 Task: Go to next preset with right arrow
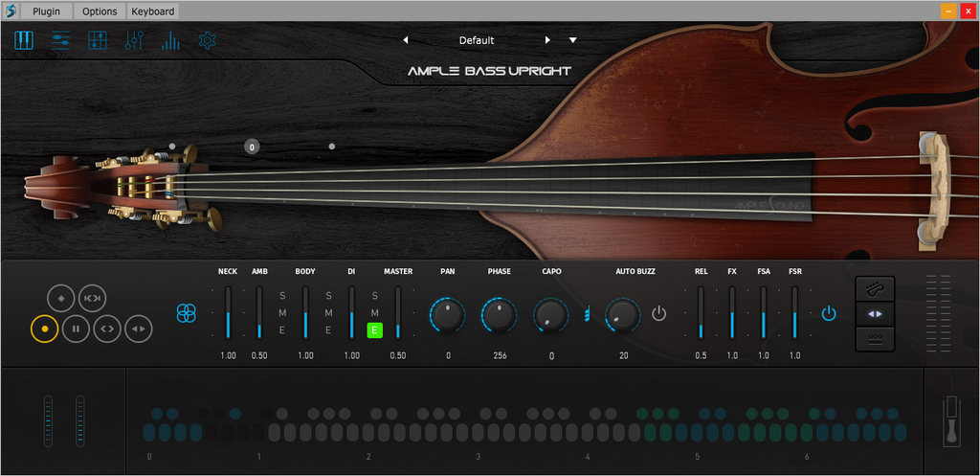pyautogui.click(x=547, y=40)
